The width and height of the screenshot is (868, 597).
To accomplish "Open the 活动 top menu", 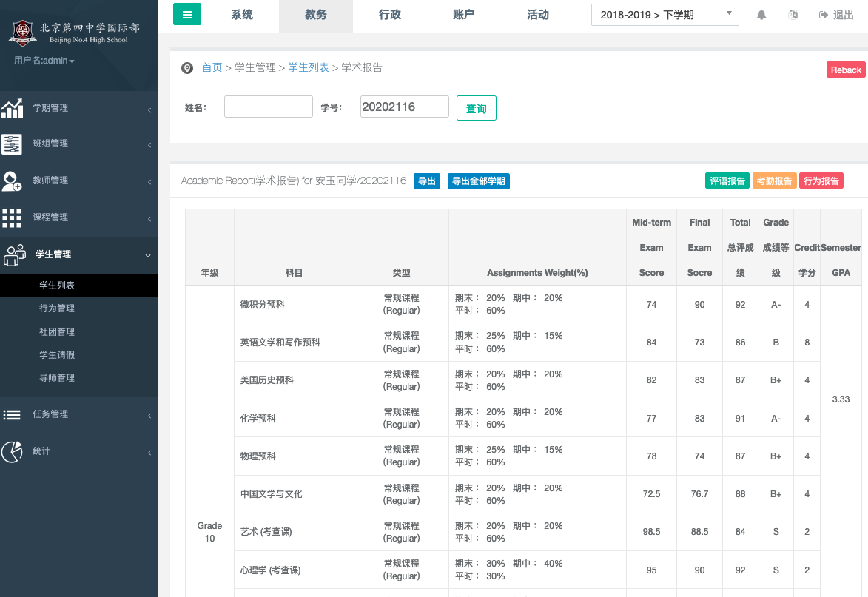I will point(537,15).
